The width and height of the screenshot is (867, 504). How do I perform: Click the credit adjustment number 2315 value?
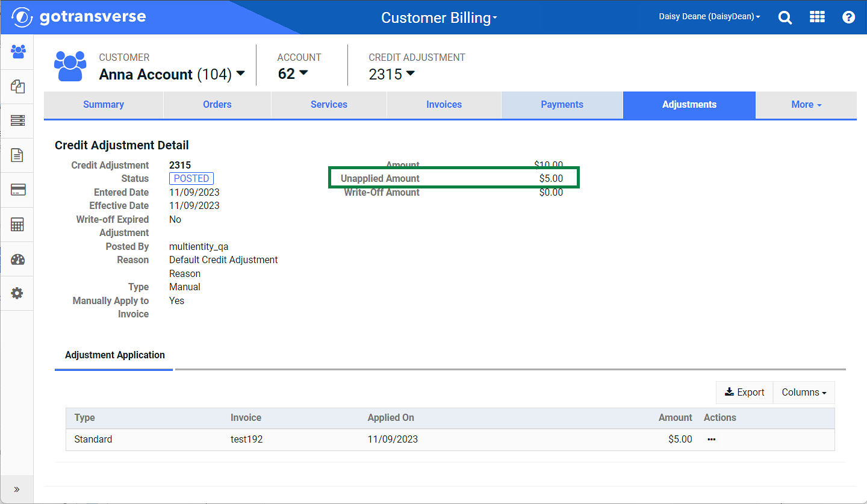coord(180,166)
